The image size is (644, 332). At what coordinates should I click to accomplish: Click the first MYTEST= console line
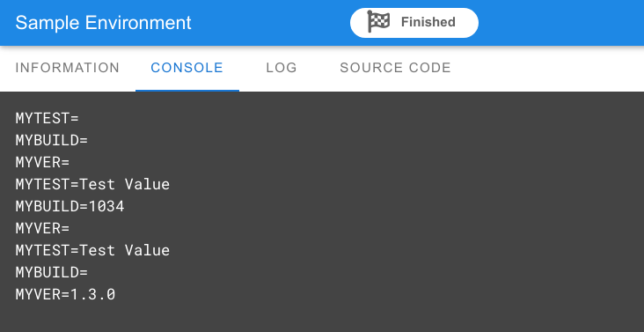pos(47,118)
